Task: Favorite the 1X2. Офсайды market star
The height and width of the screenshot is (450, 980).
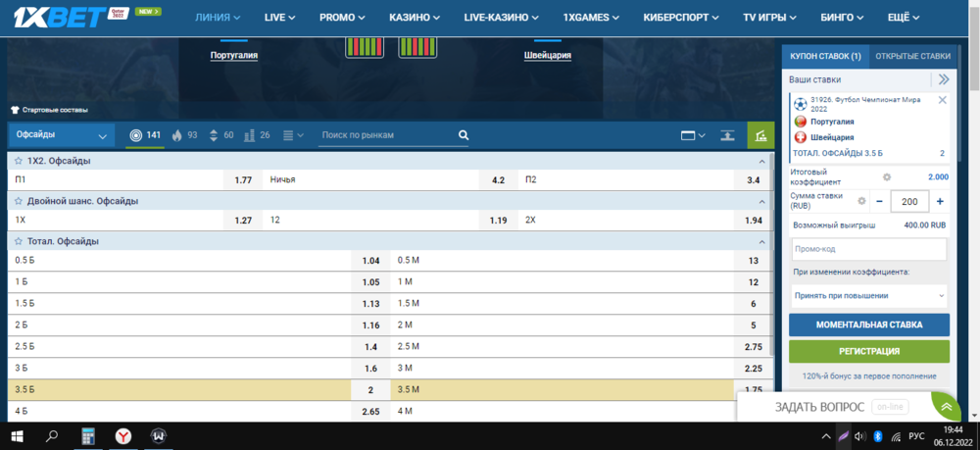Action: [x=19, y=161]
